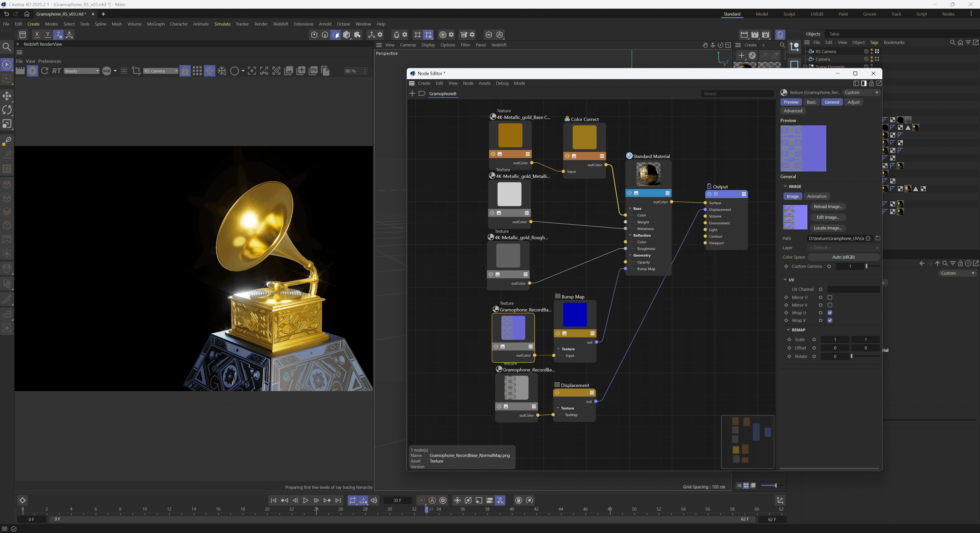Toggle the autokey record icon
Viewport: 980px width, 533px height.
click(432, 500)
